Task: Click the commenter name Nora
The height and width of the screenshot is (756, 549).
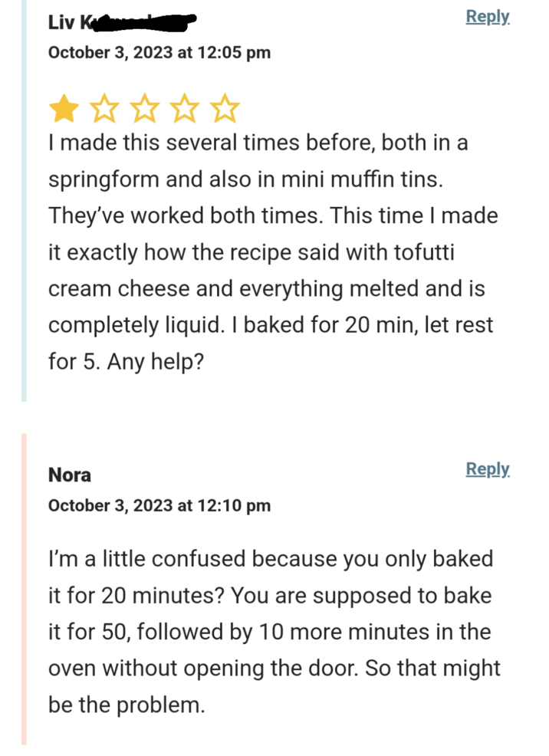Action: [x=69, y=475]
